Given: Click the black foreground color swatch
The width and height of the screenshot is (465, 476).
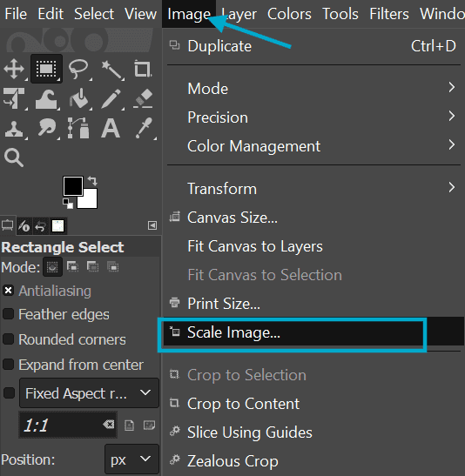Looking at the screenshot, I should pos(72,185).
